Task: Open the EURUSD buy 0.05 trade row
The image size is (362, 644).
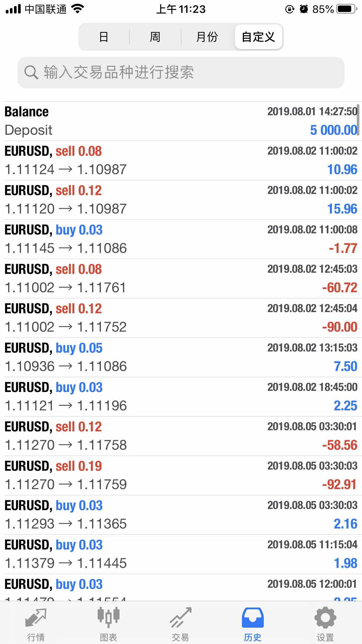Action: pos(181,357)
